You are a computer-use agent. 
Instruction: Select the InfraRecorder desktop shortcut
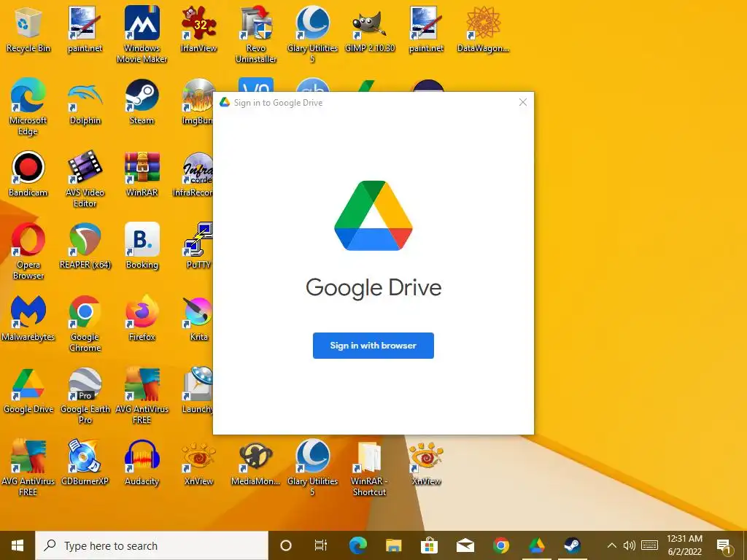[193, 175]
